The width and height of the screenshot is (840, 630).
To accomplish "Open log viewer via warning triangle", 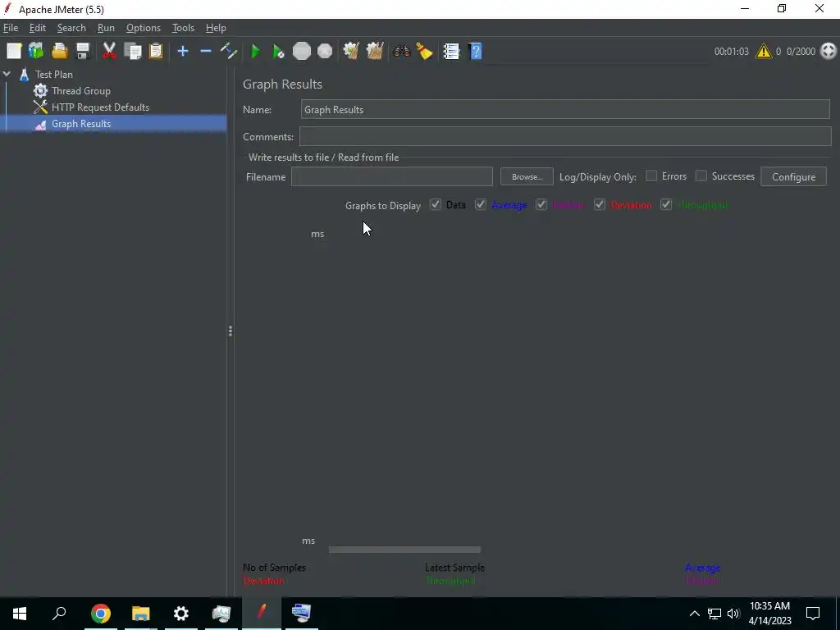I will (x=764, y=52).
